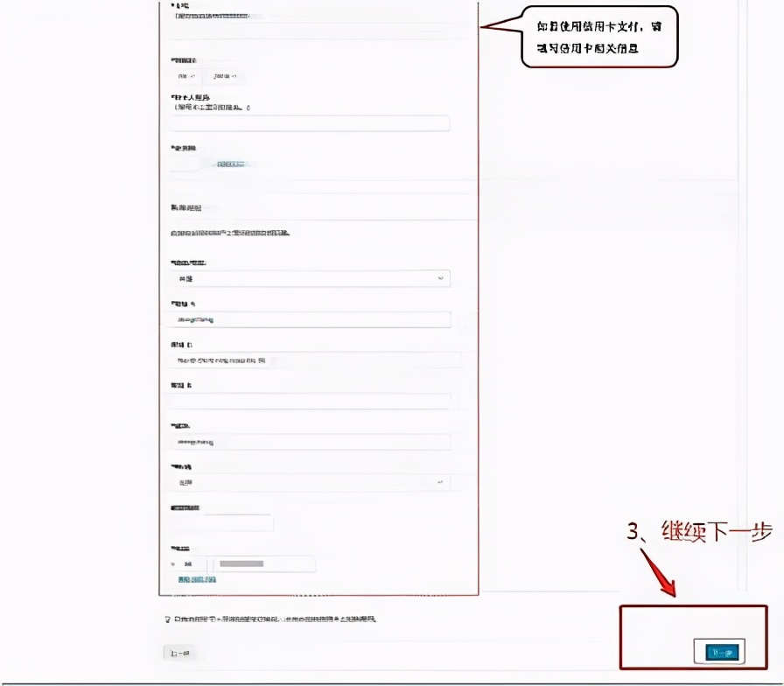This screenshot has width=784, height=686.
Task: Expand the country/region dropdown in billing address
Action: (309, 278)
